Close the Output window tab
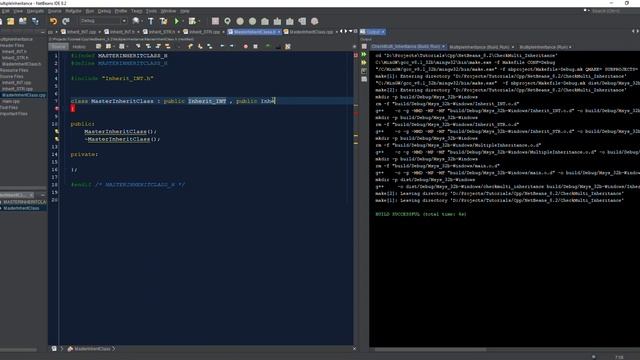 pyautogui.click(x=383, y=32)
